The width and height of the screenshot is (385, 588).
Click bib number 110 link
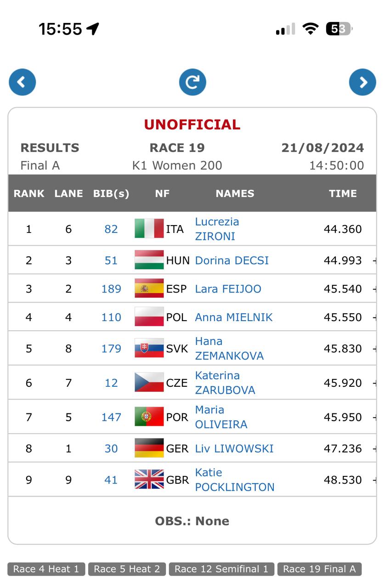point(111,317)
